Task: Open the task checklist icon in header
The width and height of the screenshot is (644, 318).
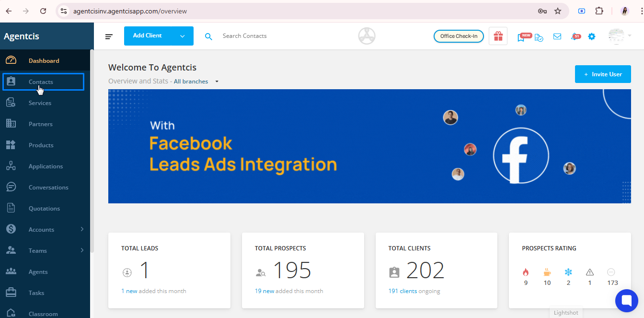Action: tap(539, 37)
